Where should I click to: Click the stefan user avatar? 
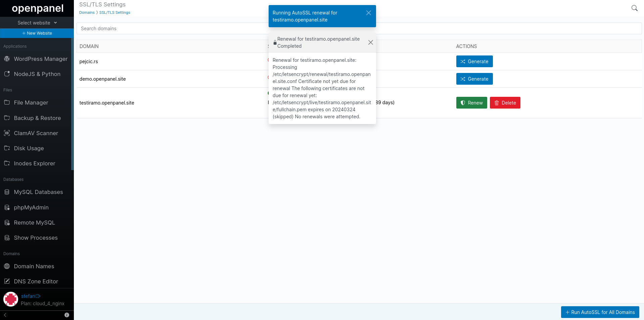[11, 299]
